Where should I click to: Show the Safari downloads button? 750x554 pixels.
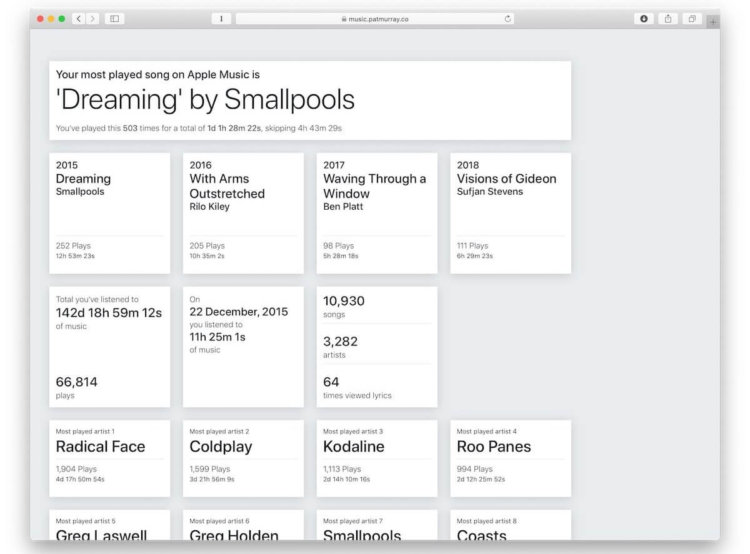644,19
